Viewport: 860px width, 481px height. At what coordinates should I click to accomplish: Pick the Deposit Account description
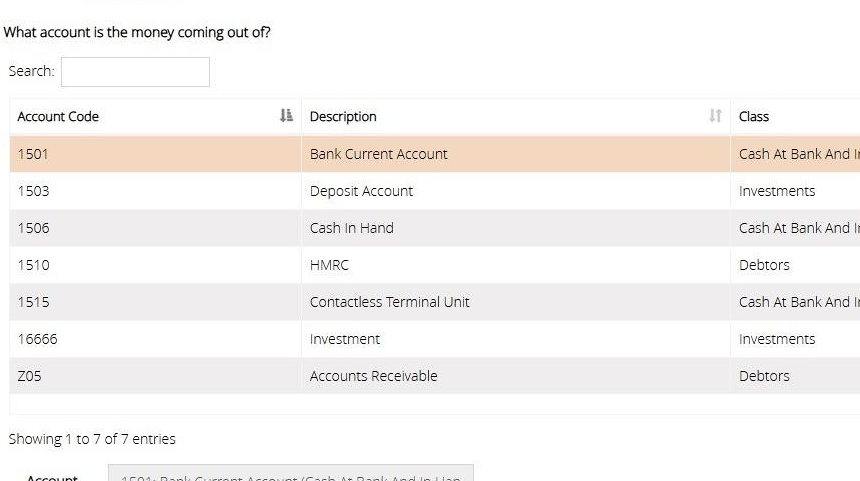(x=361, y=191)
